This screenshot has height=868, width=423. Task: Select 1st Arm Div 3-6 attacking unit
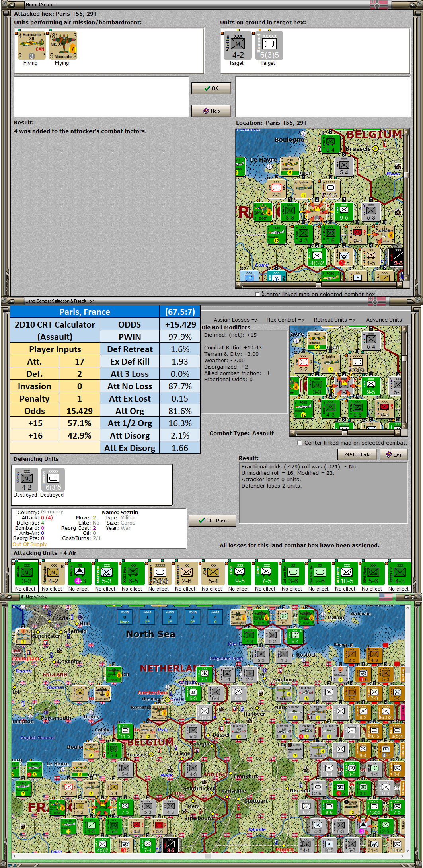[293, 573]
